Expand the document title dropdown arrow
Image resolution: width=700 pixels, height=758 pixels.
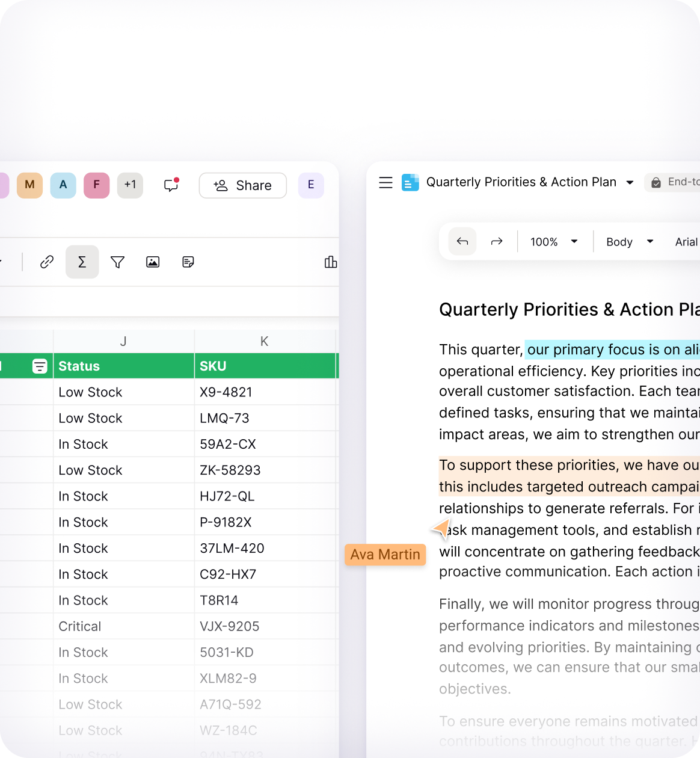pyautogui.click(x=630, y=182)
